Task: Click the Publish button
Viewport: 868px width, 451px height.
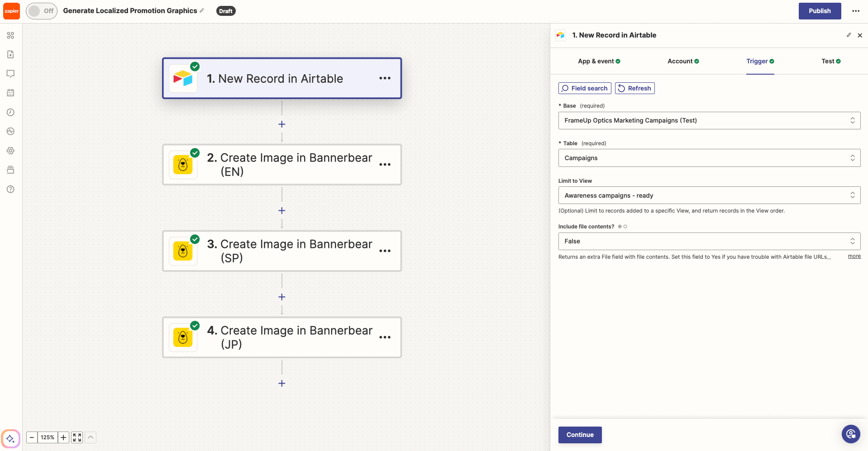Action: [x=819, y=11]
